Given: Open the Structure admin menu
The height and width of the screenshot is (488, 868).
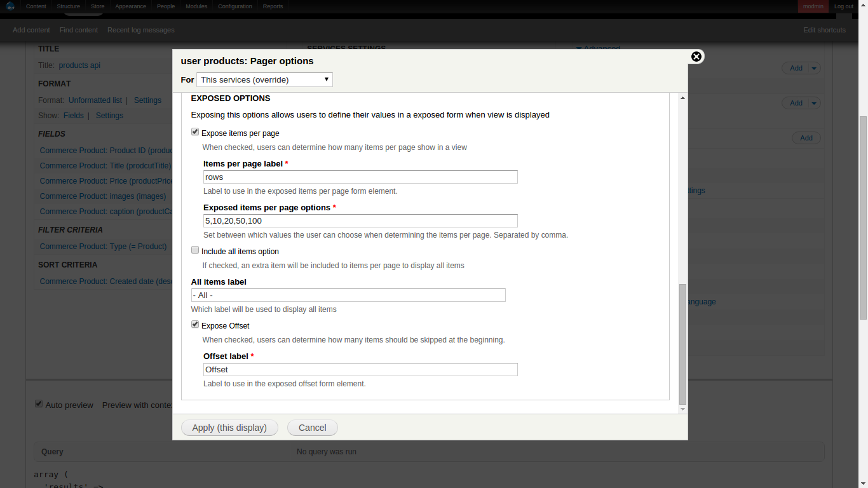Looking at the screenshot, I should [x=68, y=6].
